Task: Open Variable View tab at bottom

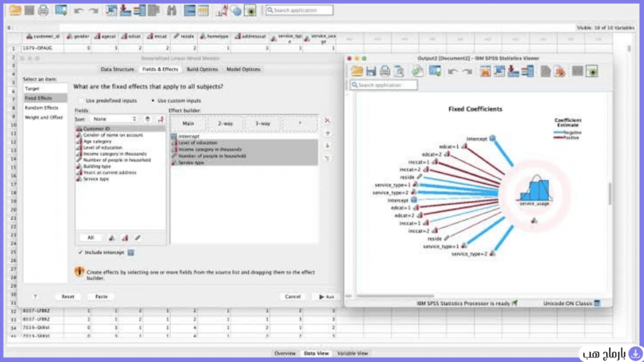Action: [352, 353]
